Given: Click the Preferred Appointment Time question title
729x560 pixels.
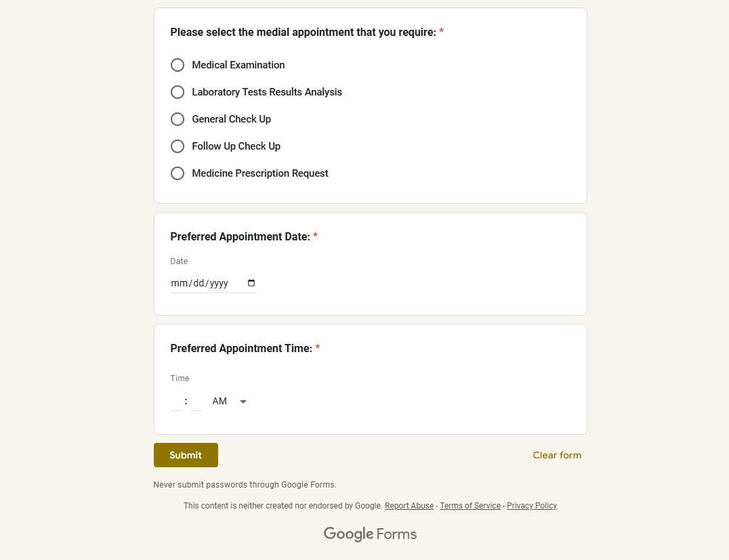Looking at the screenshot, I should 241,348.
